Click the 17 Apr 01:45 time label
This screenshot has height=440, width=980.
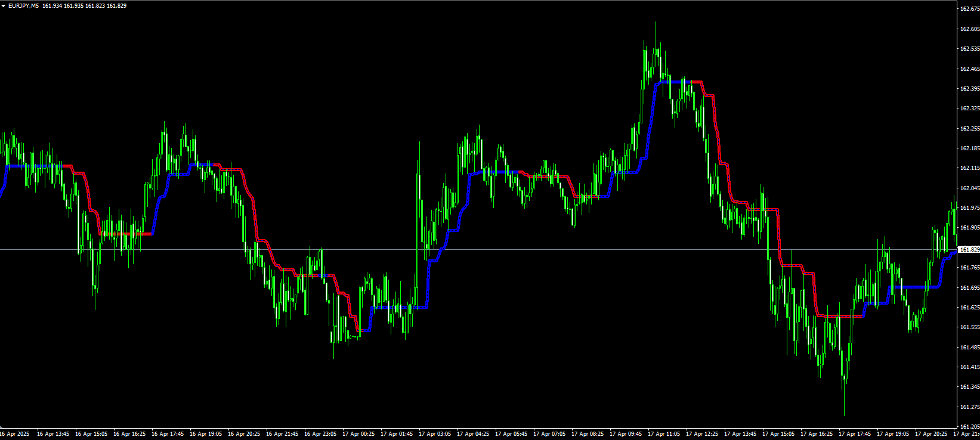tap(397, 434)
